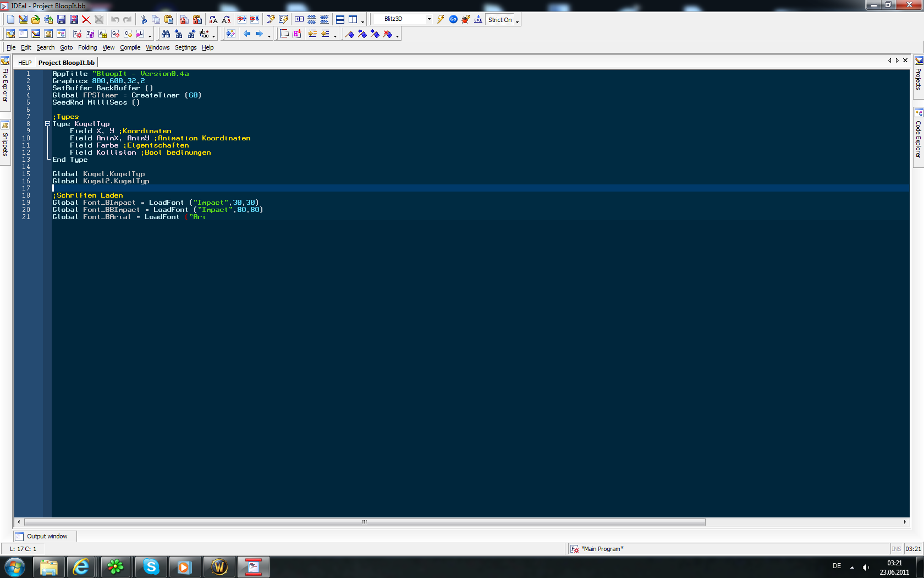Open the Blitz3D compiler dropdown

click(429, 19)
